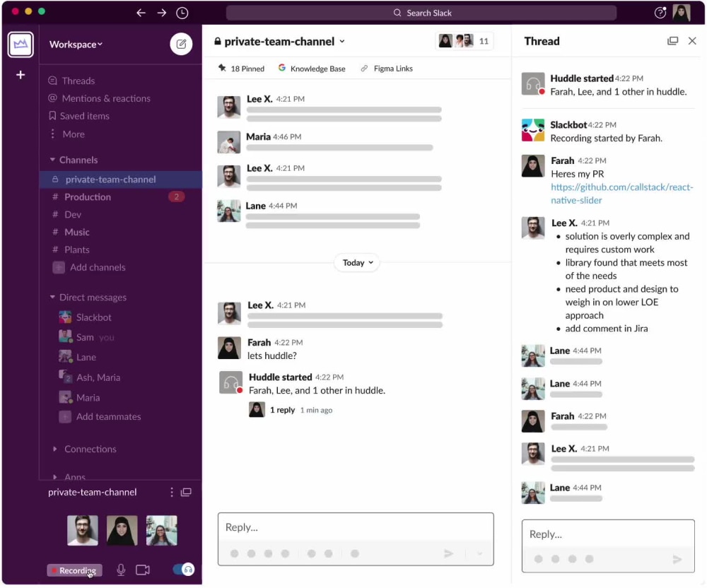Viewport: 707px width, 588px height.
Task: Click the thread Reply input field
Action: tap(608, 534)
